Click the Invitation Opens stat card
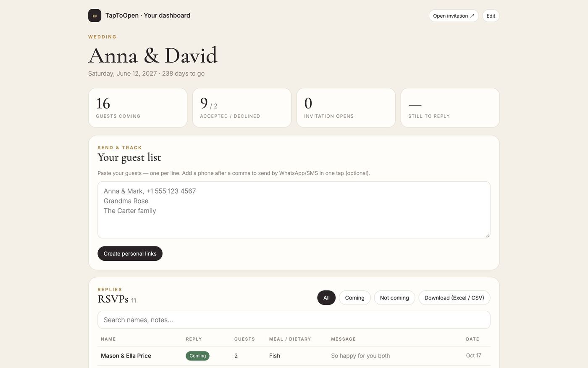The image size is (588, 368). tap(346, 108)
